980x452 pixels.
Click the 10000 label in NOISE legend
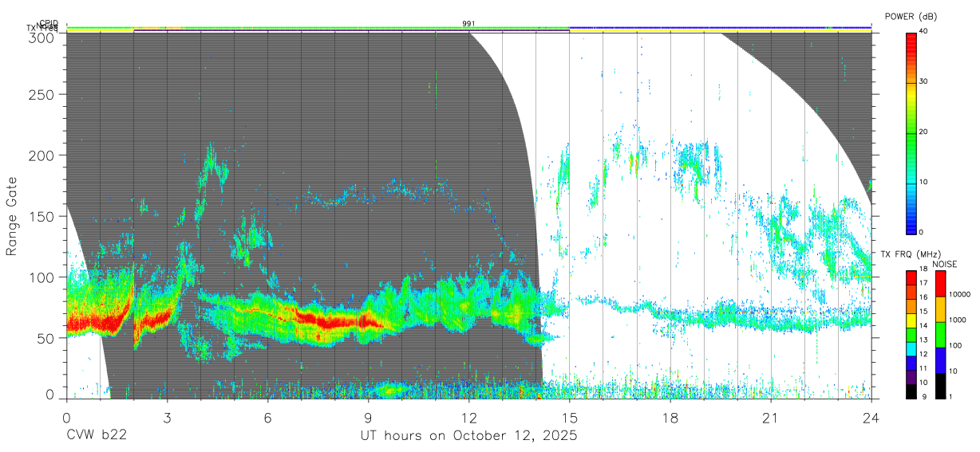point(959,294)
